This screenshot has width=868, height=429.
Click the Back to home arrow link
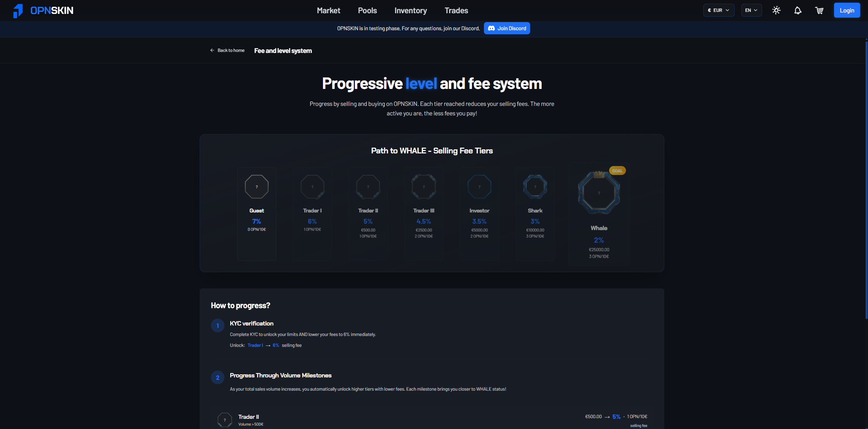(x=212, y=50)
